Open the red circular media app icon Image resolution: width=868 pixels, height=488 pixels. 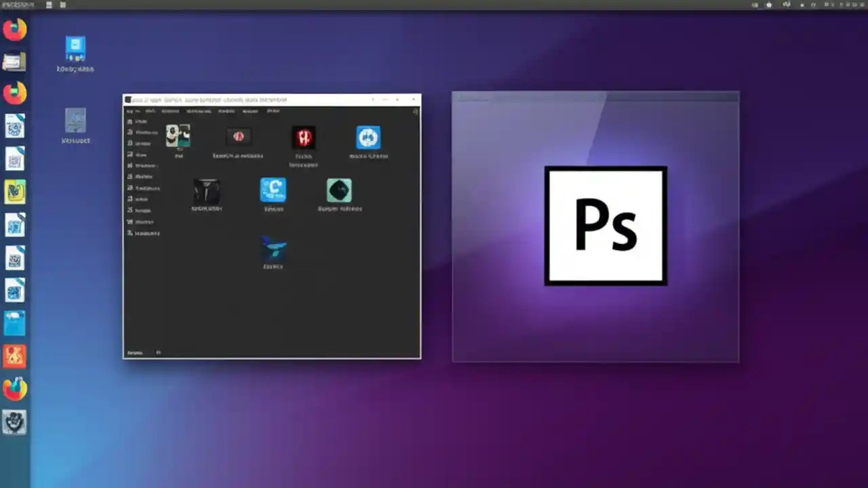point(238,136)
